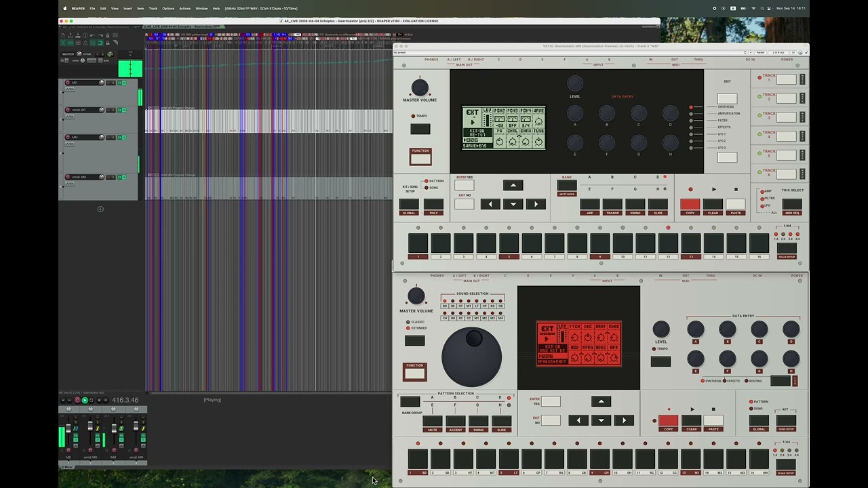Image resolution: width=868 pixels, height=488 pixels.
Task: Click the red COPY key on MM synth
Action: (690, 205)
